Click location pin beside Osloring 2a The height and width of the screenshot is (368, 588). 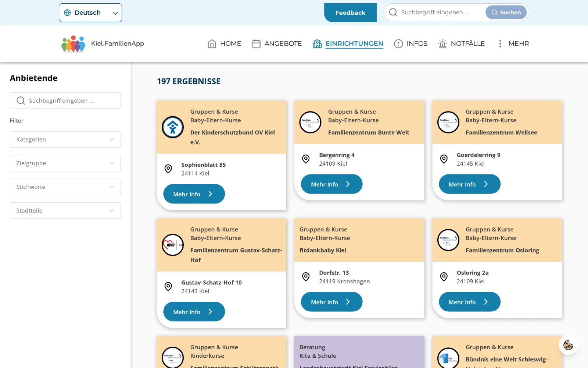[444, 277]
